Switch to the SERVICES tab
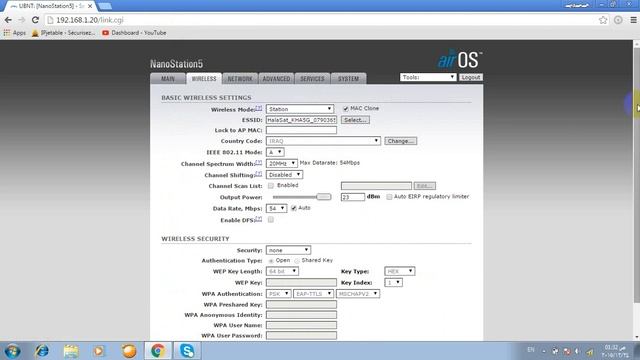Image resolution: width=640 pixels, height=360 pixels. pos(312,79)
